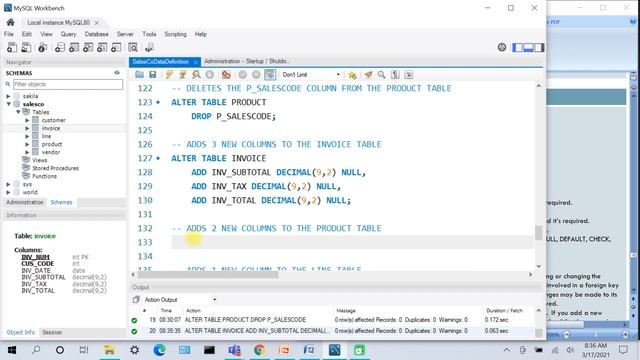Toggle the bottom output panel visibility
Image resolution: width=640 pixels, height=360 pixels.
click(528, 48)
